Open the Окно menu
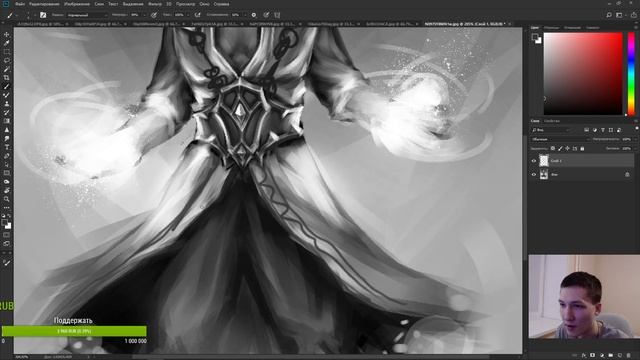The width and height of the screenshot is (640, 360). 204,4
